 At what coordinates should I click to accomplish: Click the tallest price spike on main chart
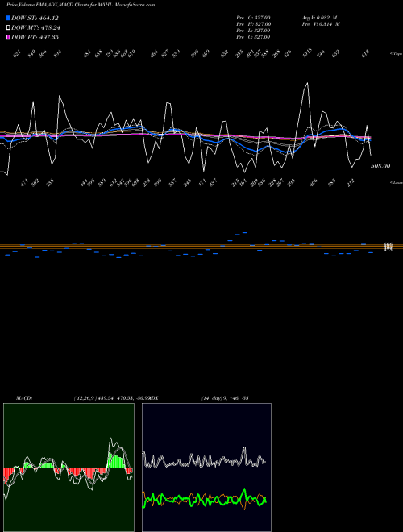click(307, 84)
